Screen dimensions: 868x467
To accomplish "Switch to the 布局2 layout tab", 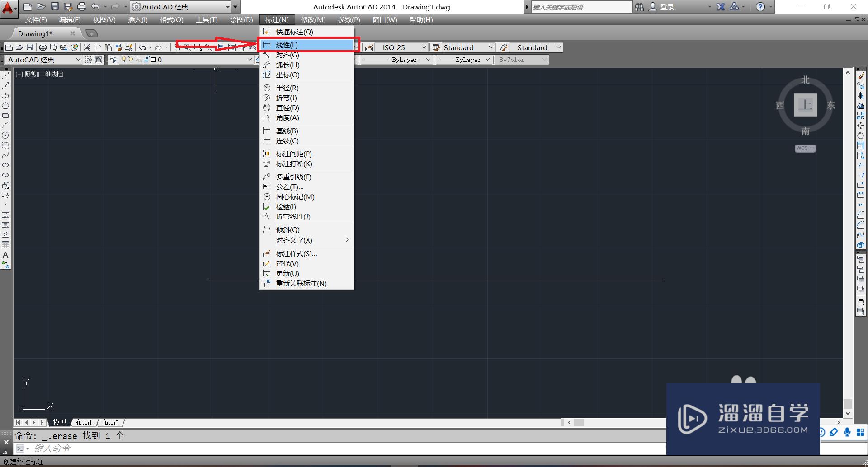I will point(110,422).
